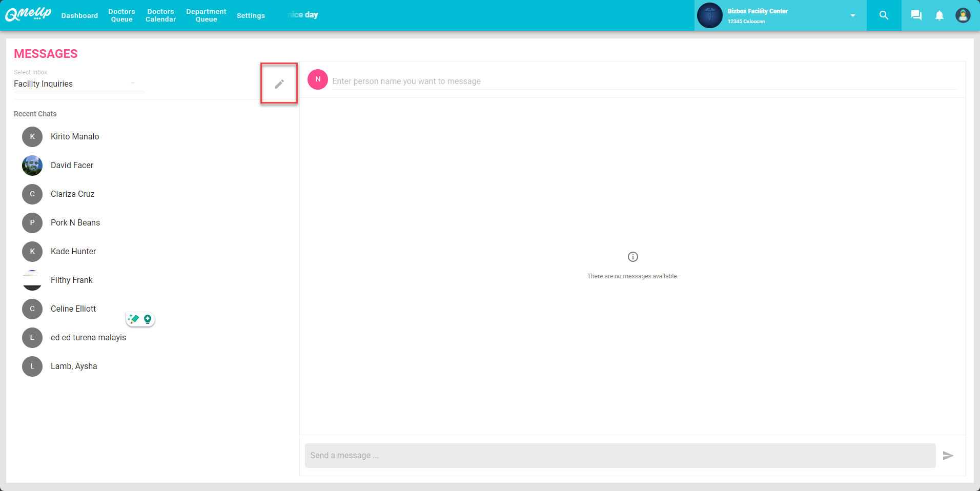Click the search icon in the top bar
This screenshot has width=980, height=491.
tap(883, 15)
